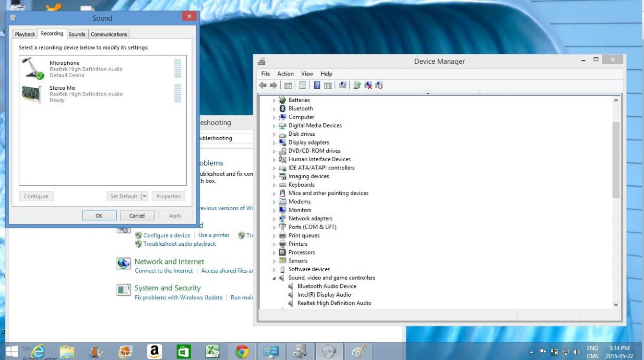
Task: Click the Show/Hide console tree toolbar icon
Action: click(287, 85)
